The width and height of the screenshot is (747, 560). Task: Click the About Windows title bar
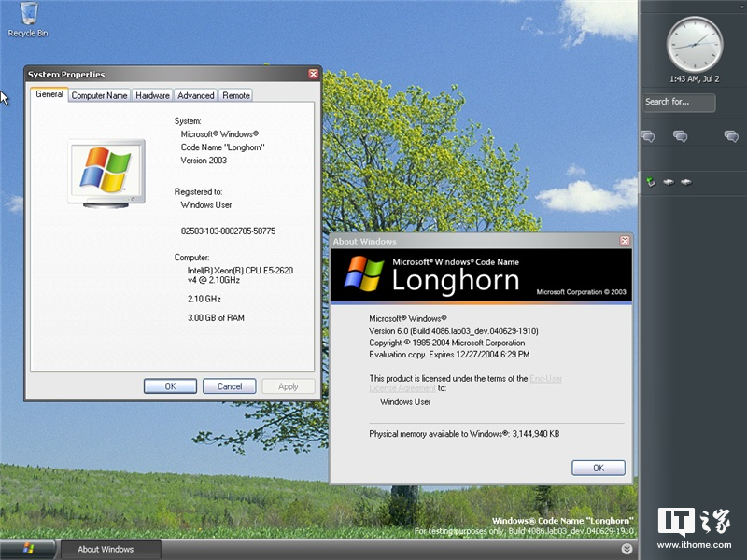pos(474,241)
